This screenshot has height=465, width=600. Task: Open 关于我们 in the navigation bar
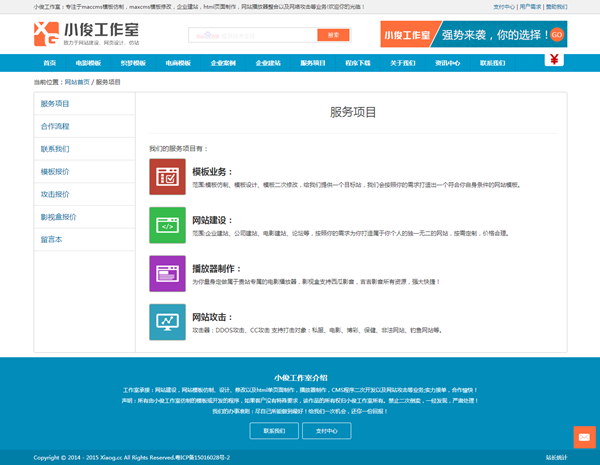(403, 63)
